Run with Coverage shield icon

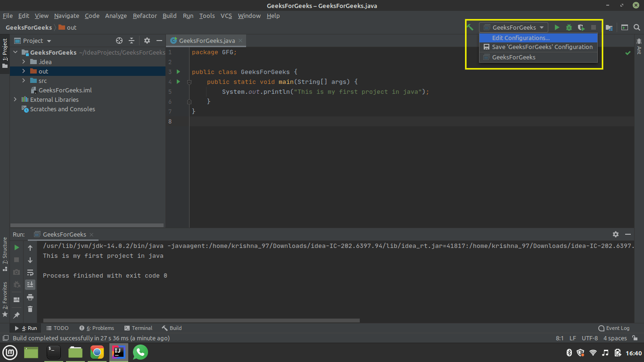(x=581, y=28)
